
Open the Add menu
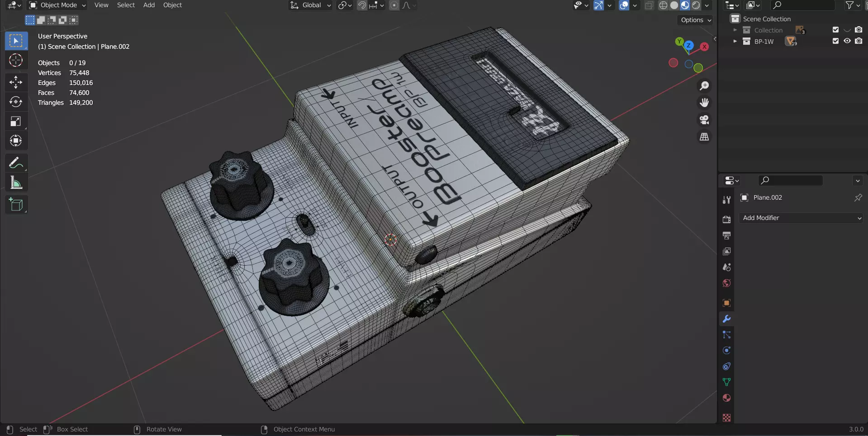tap(149, 5)
